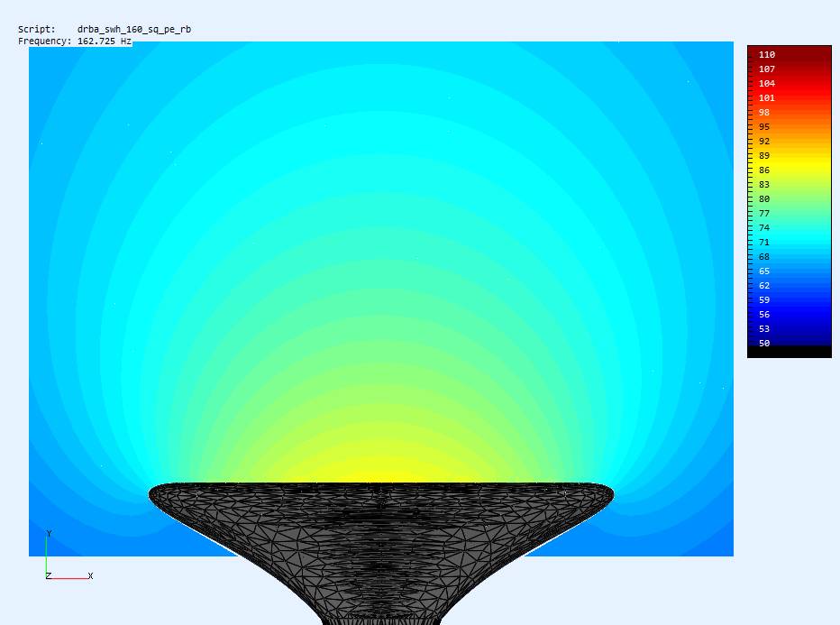Image resolution: width=840 pixels, height=625 pixels.
Task: Click the script name drba_swh_160_sq_pe_rb
Action: pyautogui.click(x=134, y=30)
